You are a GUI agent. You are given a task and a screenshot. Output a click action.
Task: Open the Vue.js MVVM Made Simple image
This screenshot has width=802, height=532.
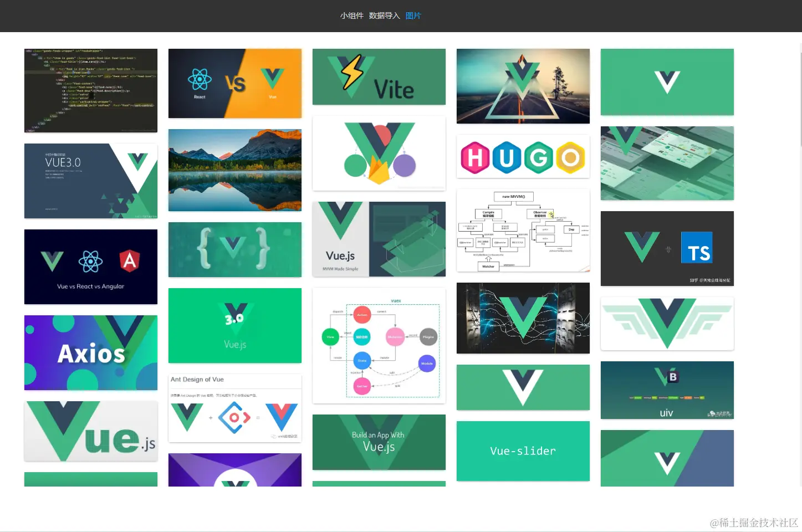[379, 239]
